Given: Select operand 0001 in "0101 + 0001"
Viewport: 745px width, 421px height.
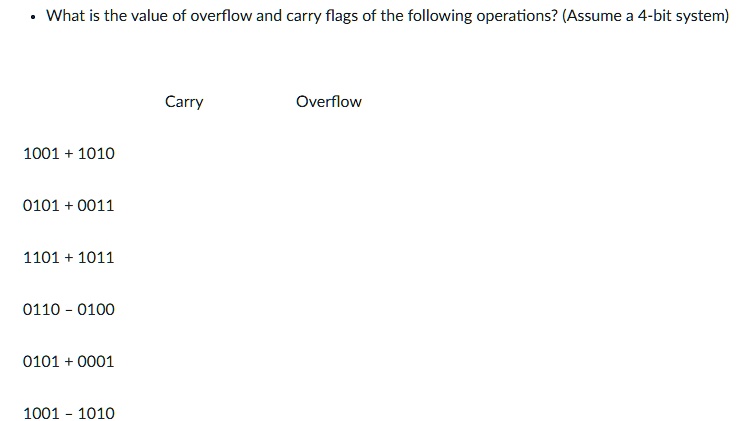Looking at the screenshot, I should 97,362.
